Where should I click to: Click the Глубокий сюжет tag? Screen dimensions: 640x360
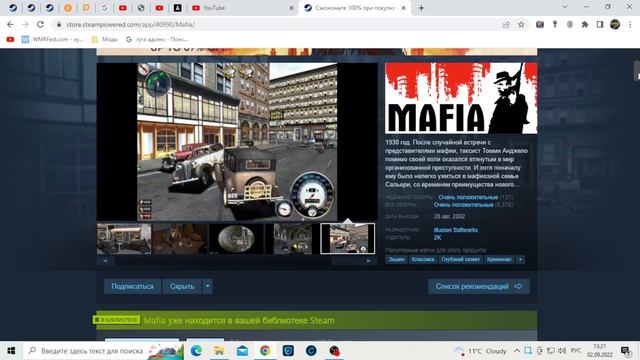(460, 259)
